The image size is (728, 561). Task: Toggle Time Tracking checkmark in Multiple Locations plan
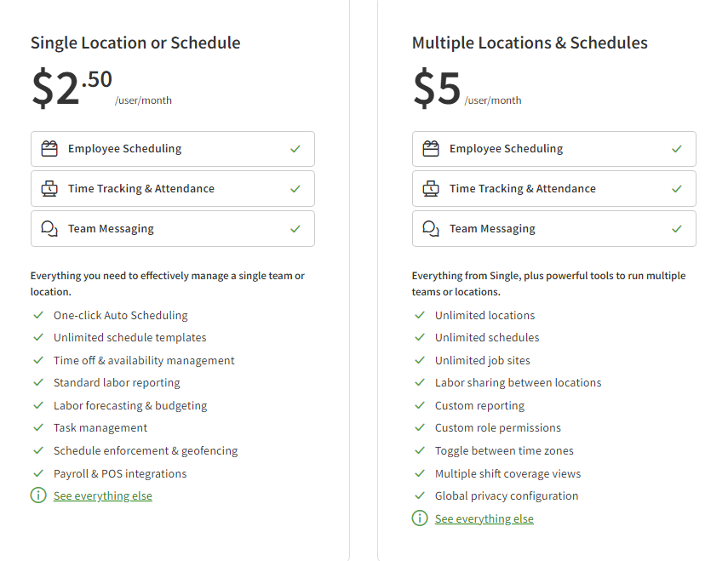pyautogui.click(x=677, y=189)
